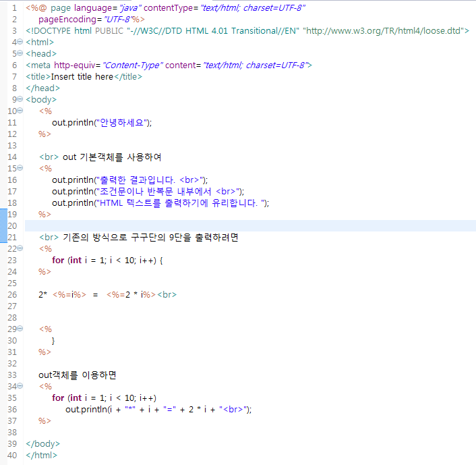Viewport: 476px width, 465px height.
Task: Collapse the html tag fold on line 4
Action: 20,41
